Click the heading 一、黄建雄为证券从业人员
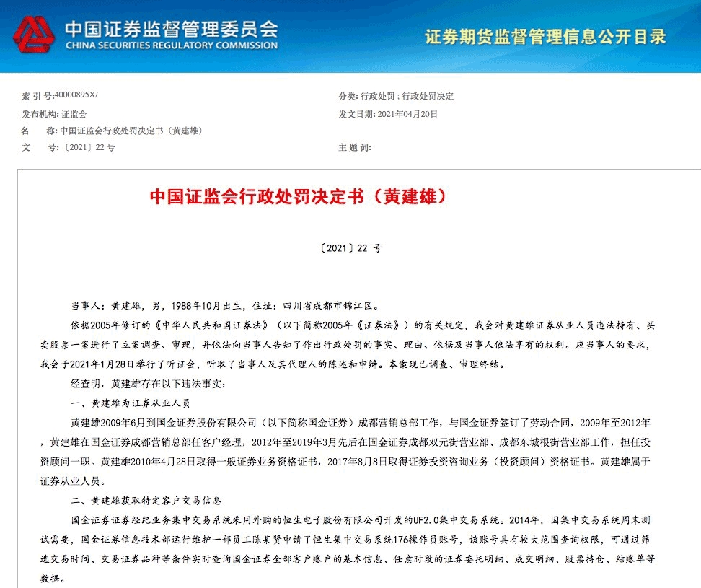The width and height of the screenshot is (701, 588). tap(131, 403)
